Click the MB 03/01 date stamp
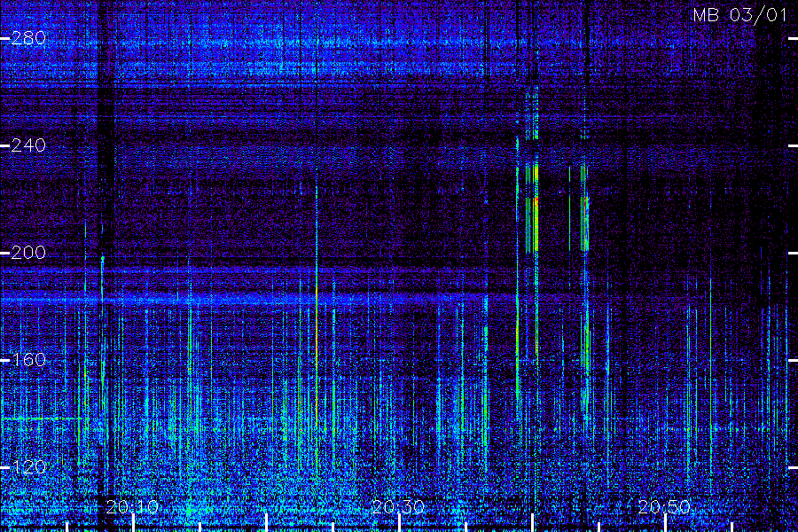The height and width of the screenshot is (532, 798). pyautogui.click(x=740, y=15)
